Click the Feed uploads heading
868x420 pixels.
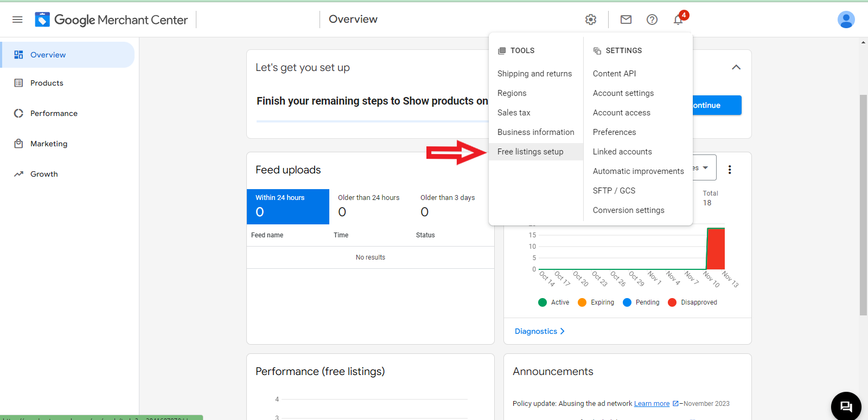click(x=288, y=170)
